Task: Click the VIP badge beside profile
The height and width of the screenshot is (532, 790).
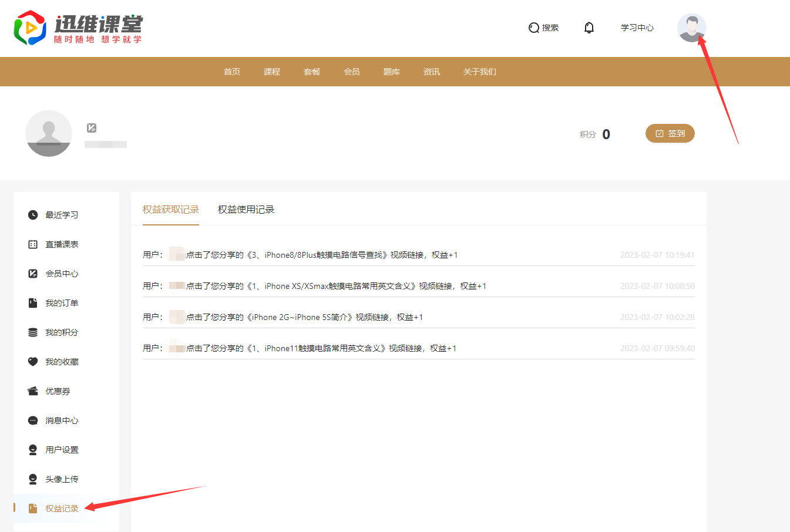Action: pyautogui.click(x=92, y=128)
